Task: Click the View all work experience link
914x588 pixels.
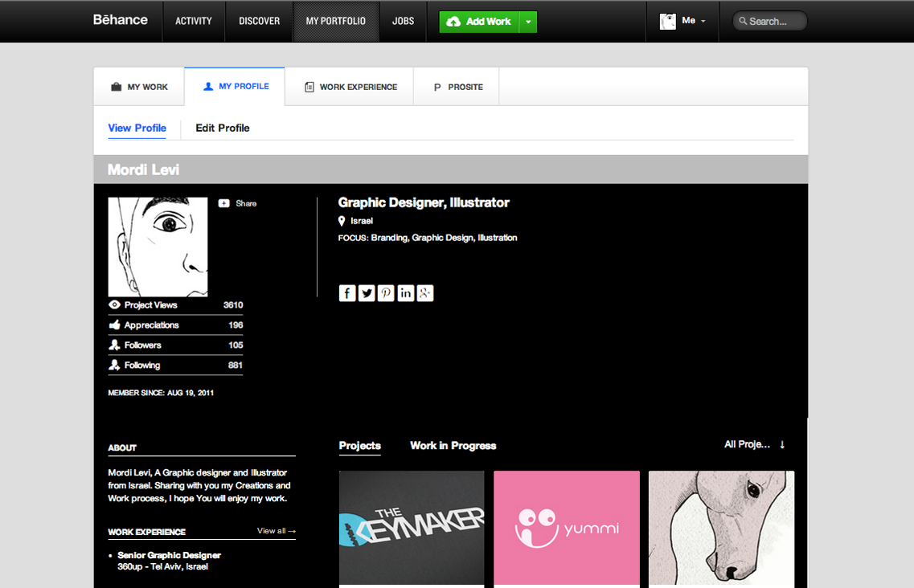Action: pos(277,531)
